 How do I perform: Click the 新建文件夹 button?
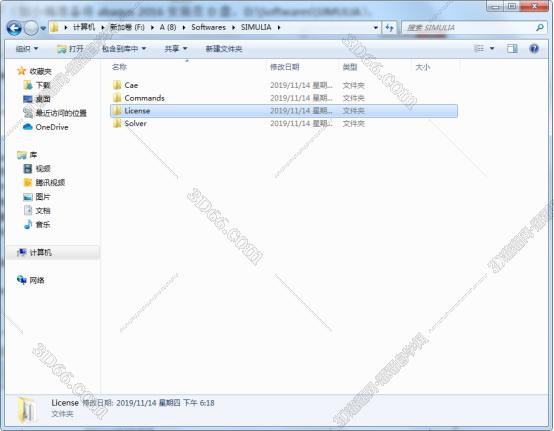pyautogui.click(x=224, y=49)
